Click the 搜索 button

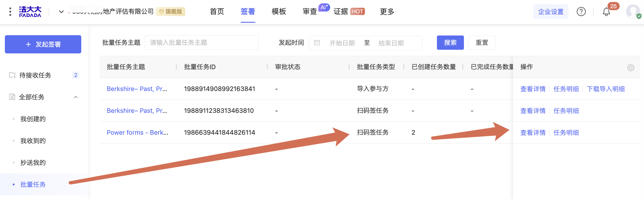click(x=450, y=42)
